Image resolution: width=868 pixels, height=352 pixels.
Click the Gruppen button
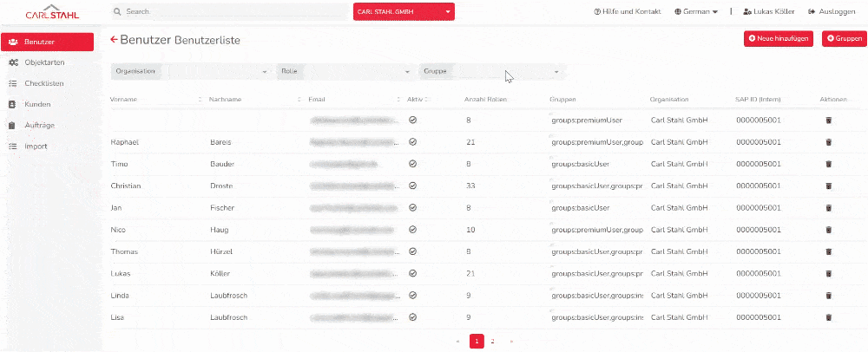(843, 39)
